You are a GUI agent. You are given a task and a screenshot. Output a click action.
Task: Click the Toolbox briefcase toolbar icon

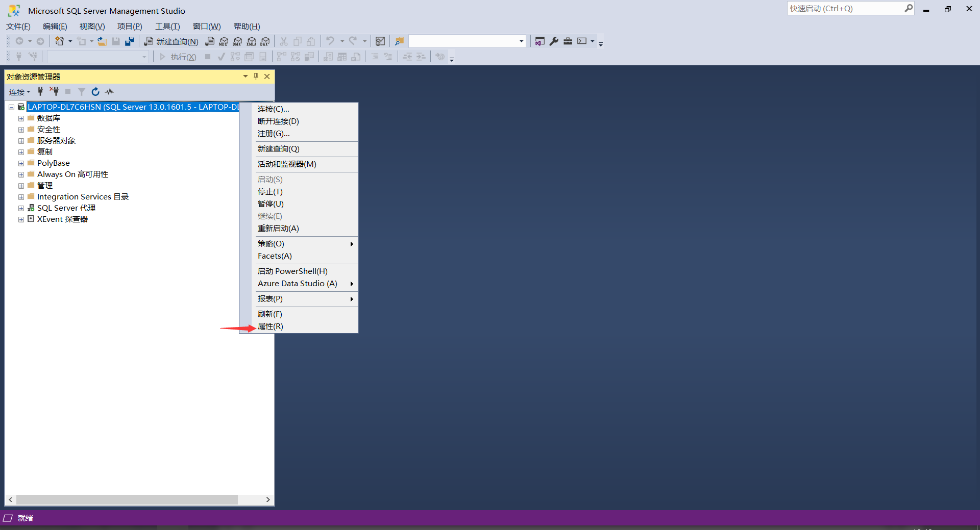click(x=568, y=41)
